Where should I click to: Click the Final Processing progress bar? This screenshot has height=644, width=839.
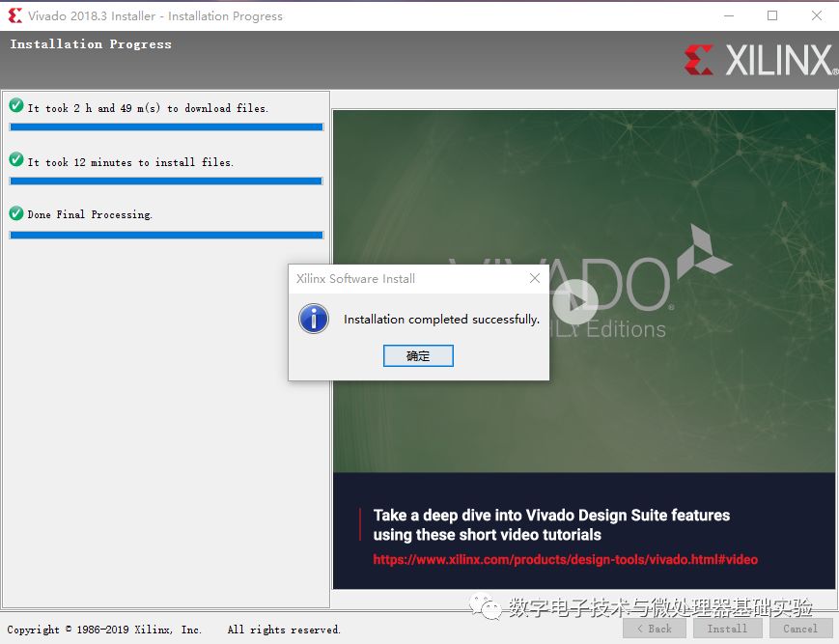click(x=165, y=233)
